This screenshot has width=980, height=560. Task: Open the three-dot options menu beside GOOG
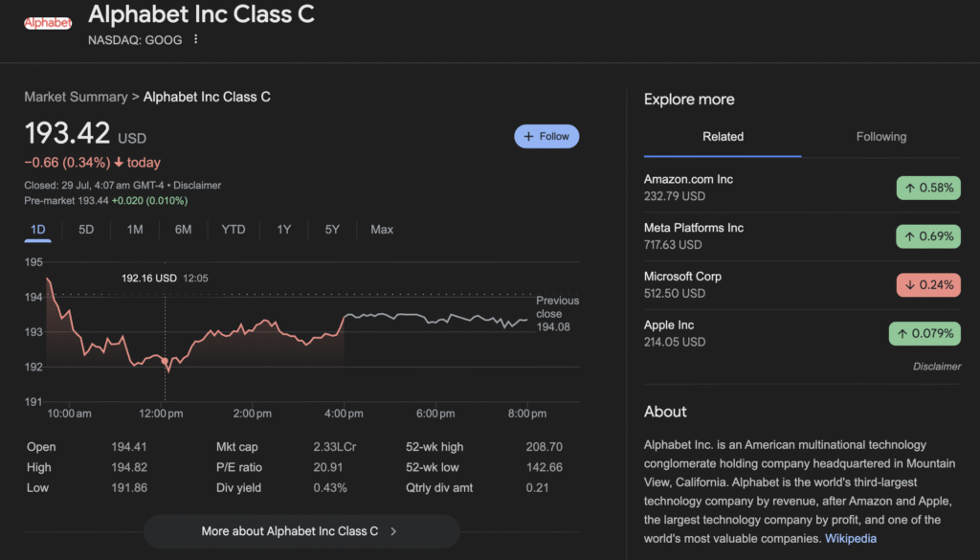[196, 39]
